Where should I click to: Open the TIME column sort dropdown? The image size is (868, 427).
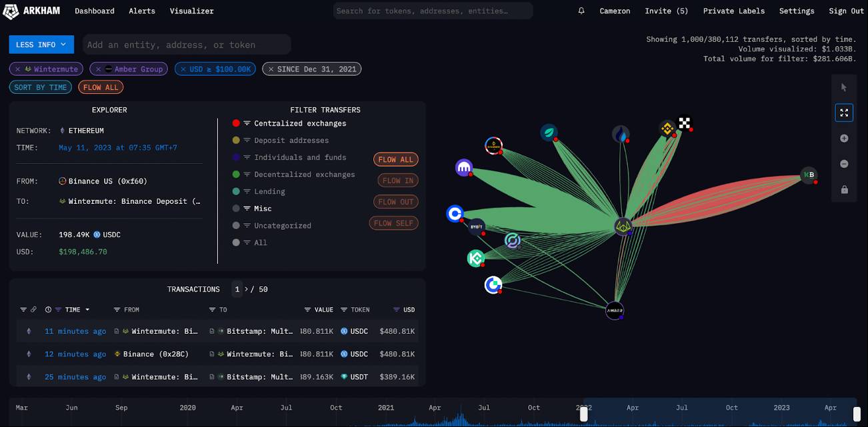tap(87, 310)
